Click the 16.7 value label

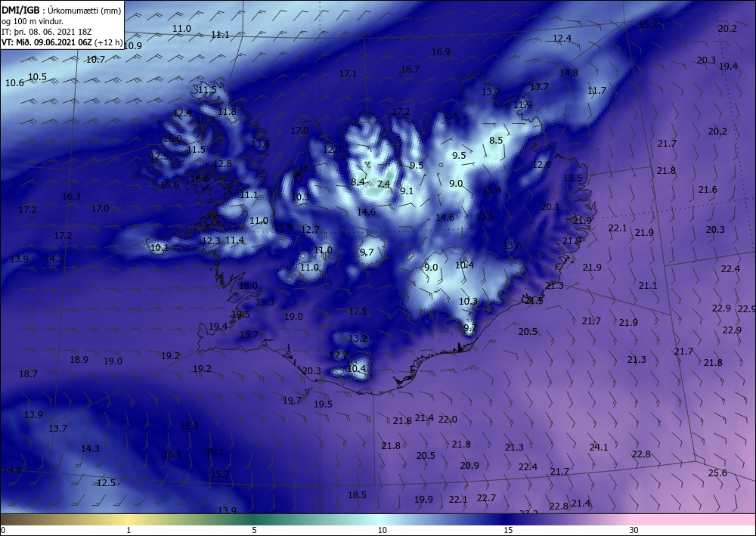pos(410,70)
